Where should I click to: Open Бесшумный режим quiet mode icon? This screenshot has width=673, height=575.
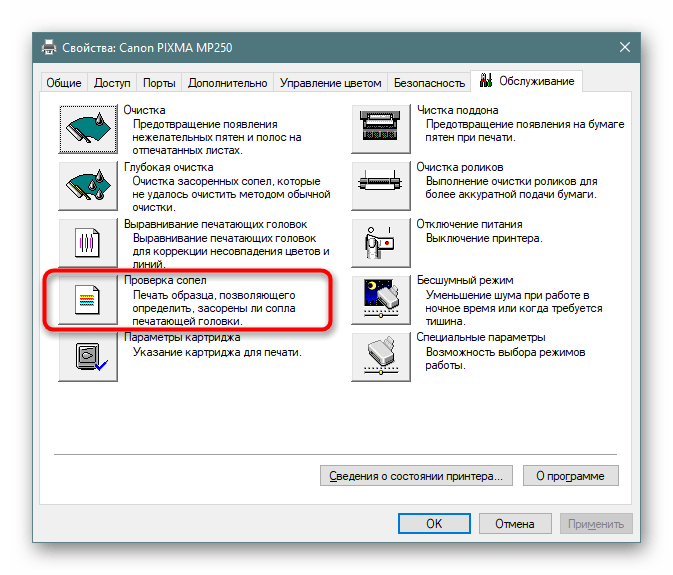(381, 299)
